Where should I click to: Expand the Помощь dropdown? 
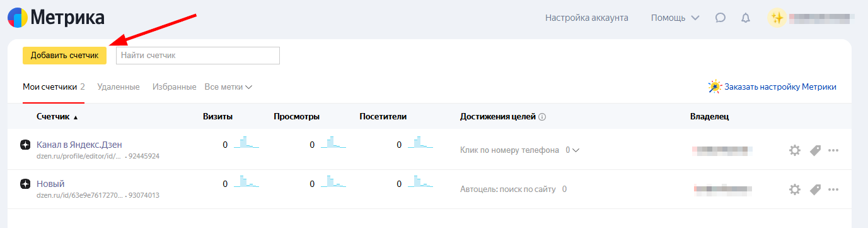pyautogui.click(x=675, y=18)
